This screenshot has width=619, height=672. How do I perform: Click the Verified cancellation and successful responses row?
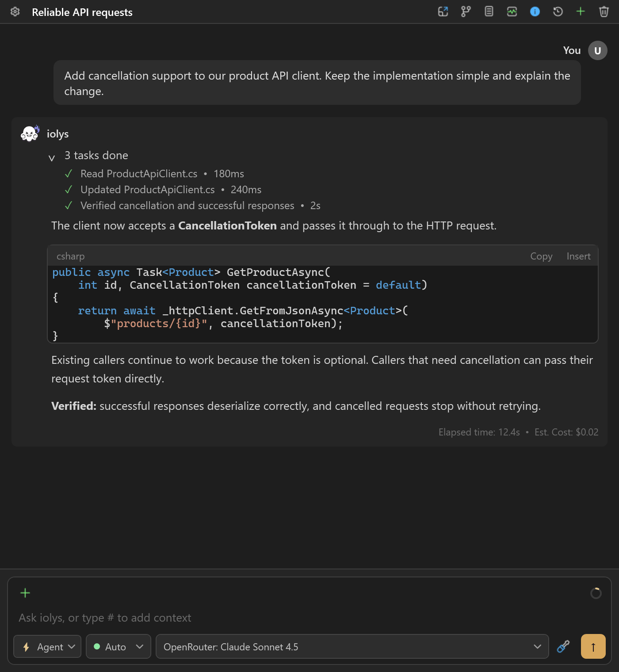click(x=192, y=206)
